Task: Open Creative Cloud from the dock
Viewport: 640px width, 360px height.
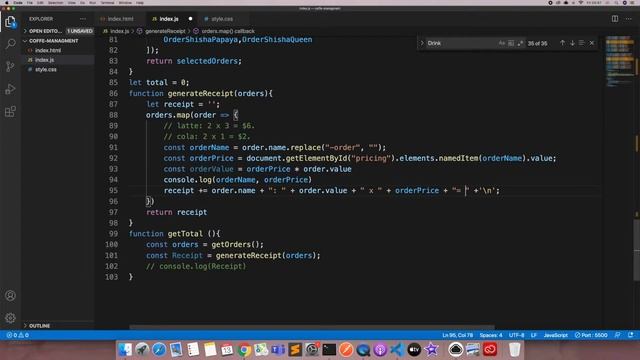Action: (x=490, y=349)
